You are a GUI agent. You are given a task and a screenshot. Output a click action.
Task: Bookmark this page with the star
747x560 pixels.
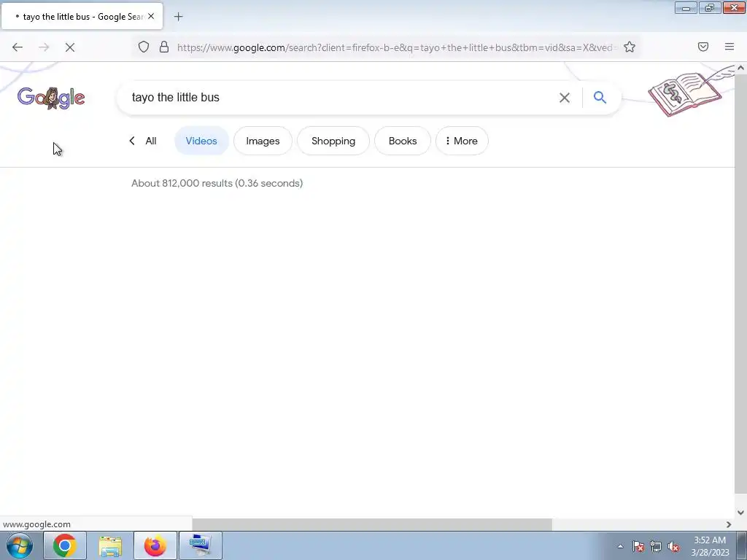pos(630,47)
